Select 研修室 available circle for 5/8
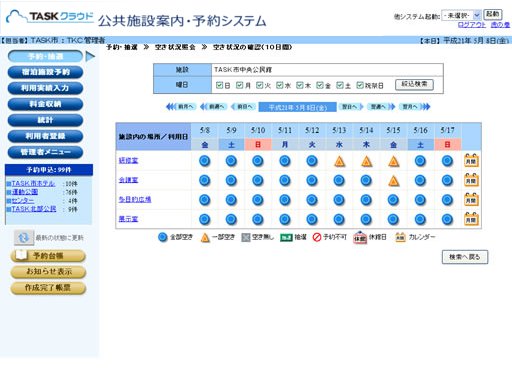This screenshot has height=384, width=512. point(204,161)
